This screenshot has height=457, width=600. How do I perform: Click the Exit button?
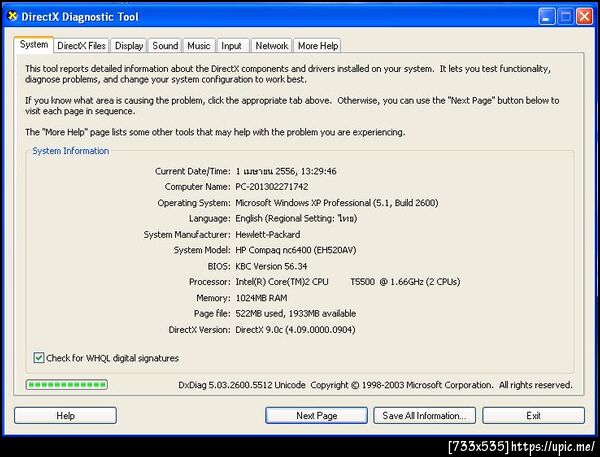tap(533, 415)
